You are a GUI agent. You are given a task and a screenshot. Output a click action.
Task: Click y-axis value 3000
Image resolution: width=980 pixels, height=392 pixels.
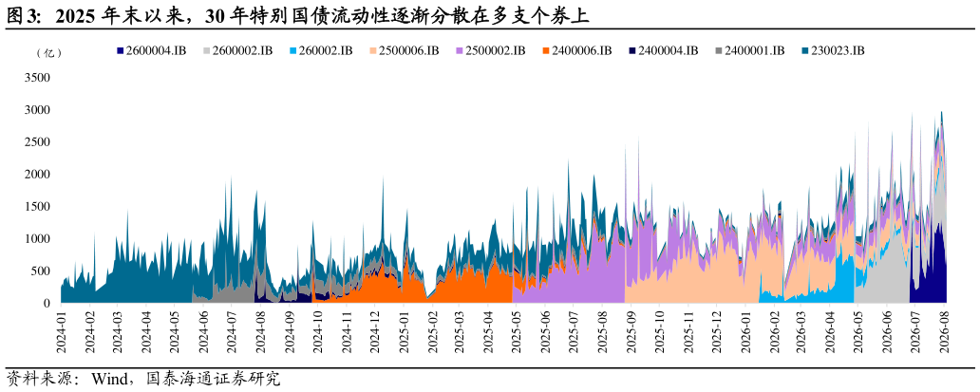36,110
